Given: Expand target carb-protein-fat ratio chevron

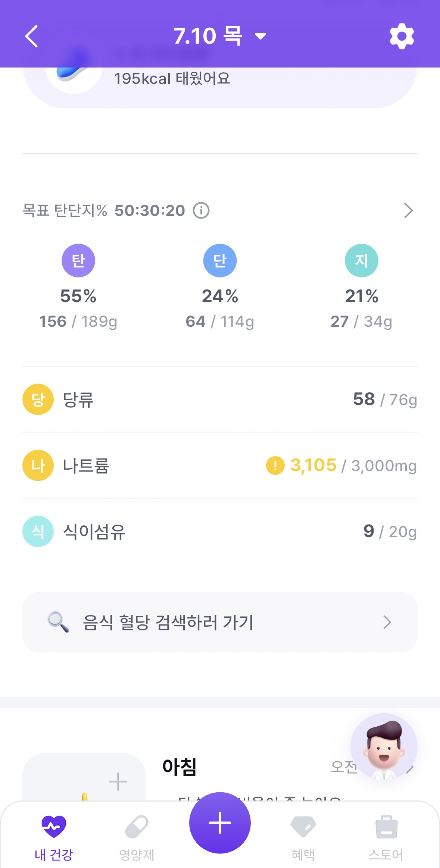Looking at the screenshot, I should [408, 211].
